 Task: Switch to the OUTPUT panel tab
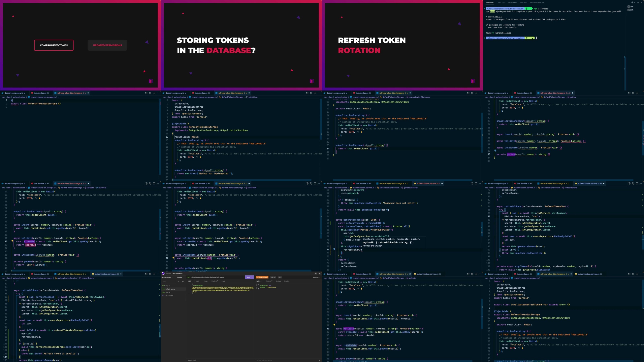523,2
